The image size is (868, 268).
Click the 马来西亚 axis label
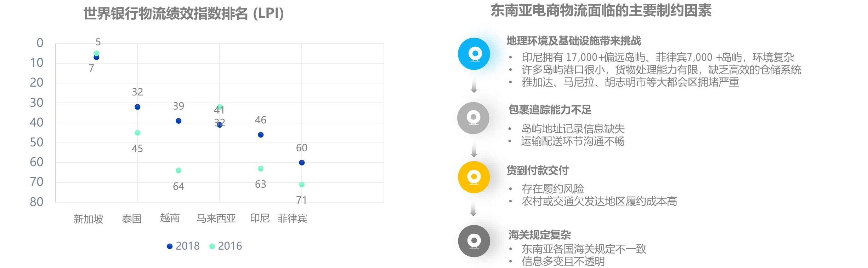tap(216, 219)
